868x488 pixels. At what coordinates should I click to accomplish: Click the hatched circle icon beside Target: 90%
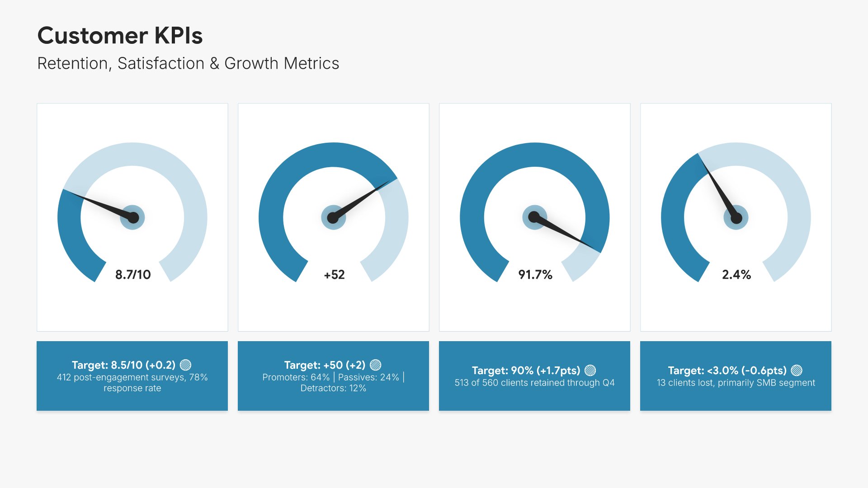click(590, 371)
